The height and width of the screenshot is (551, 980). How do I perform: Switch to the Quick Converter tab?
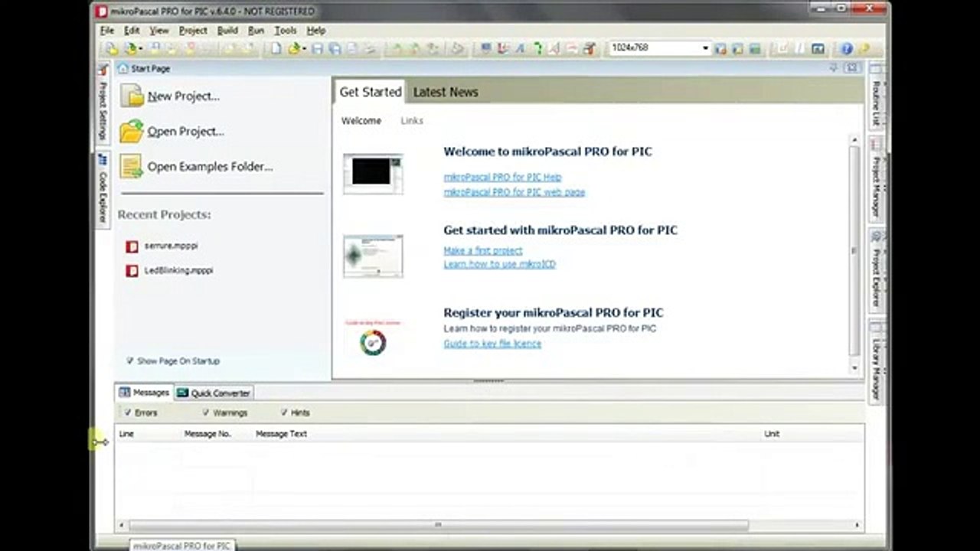coord(214,393)
